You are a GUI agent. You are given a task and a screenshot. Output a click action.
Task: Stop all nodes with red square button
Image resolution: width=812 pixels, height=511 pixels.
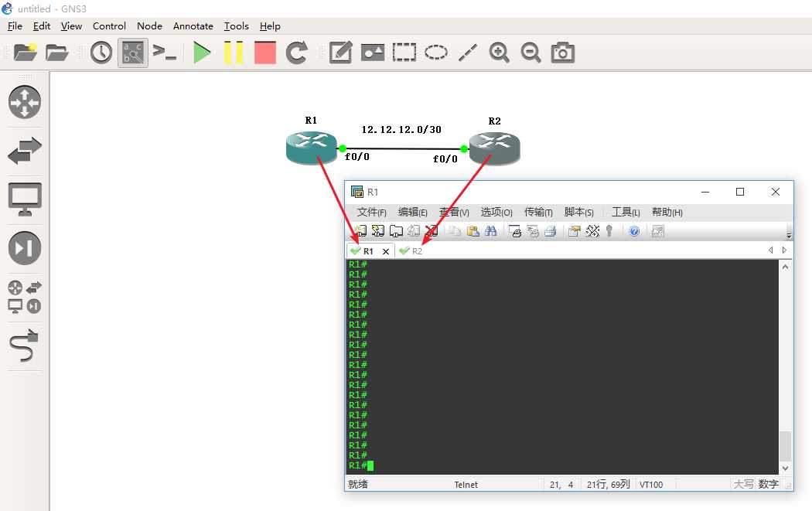[x=264, y=53]
